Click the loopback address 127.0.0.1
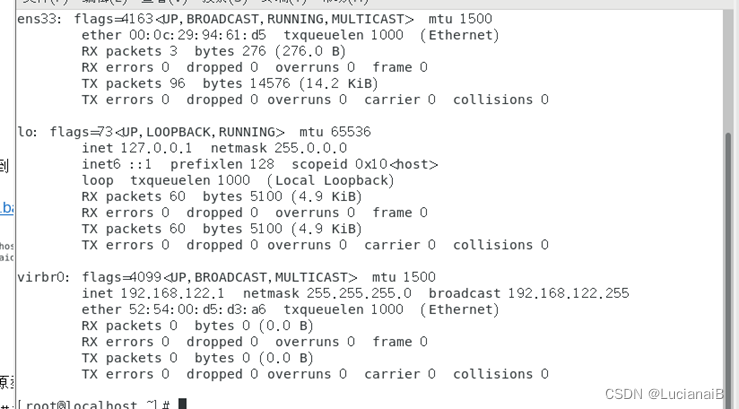Screen dimensions: 739x409 [x=156, y=148]
